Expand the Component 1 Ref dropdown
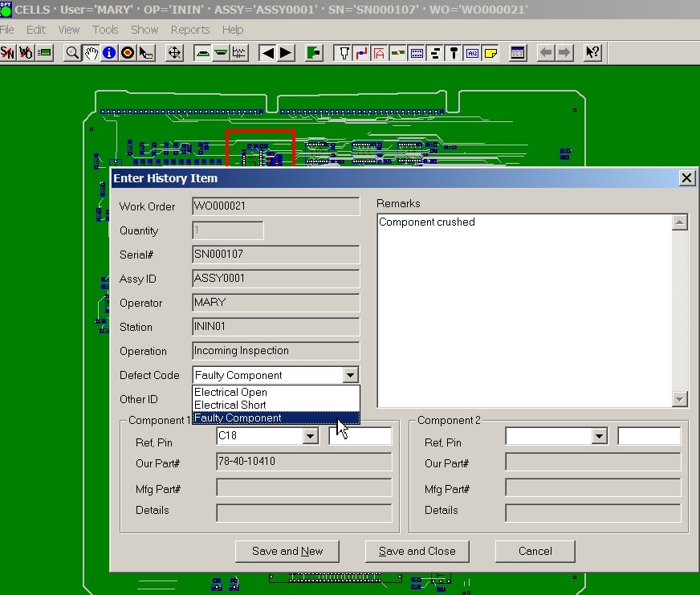Screen dimensions: 700x595 pos(310,436)
